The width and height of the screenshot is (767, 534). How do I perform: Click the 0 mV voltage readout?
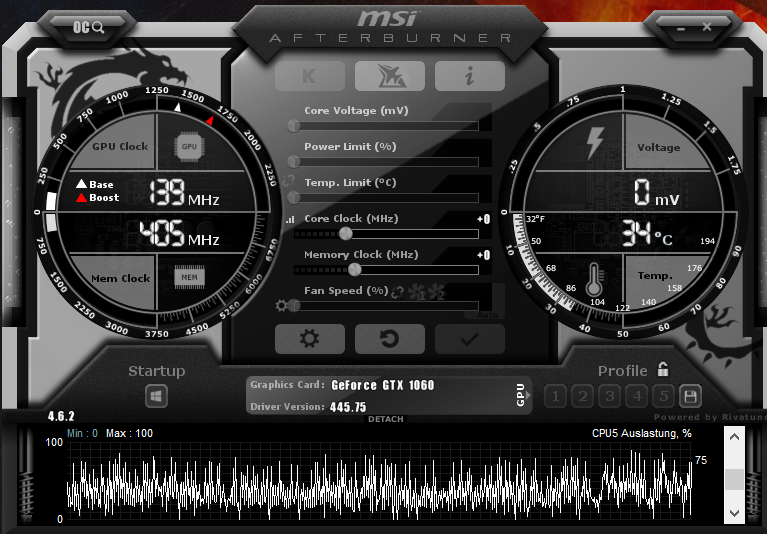(x=656, y=193)
